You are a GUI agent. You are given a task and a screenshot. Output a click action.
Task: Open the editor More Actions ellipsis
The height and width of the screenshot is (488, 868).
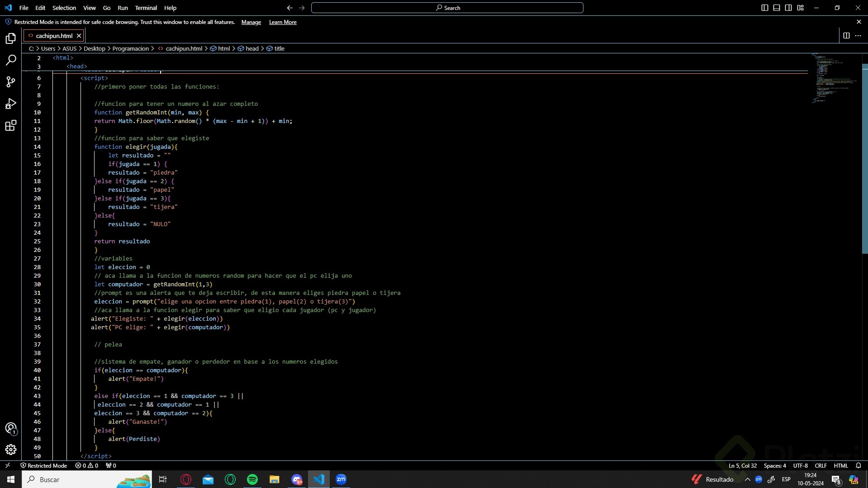pyautogui.click(x=858, y=36)
